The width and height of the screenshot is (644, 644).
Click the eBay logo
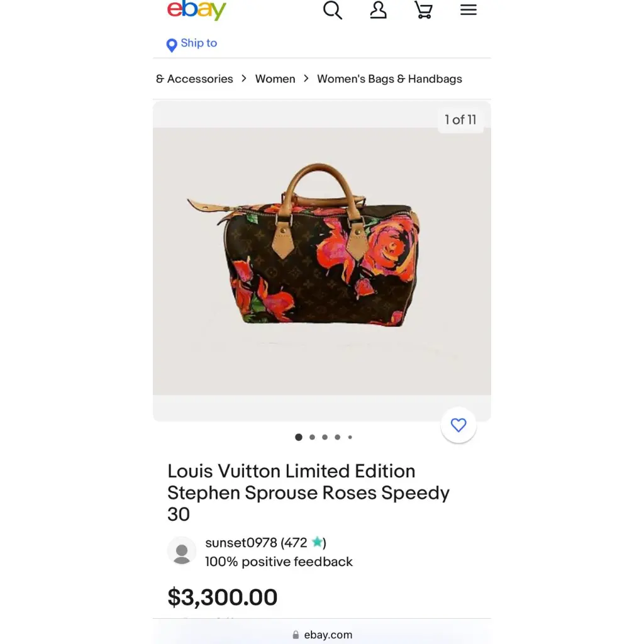(x=196, y=9)
